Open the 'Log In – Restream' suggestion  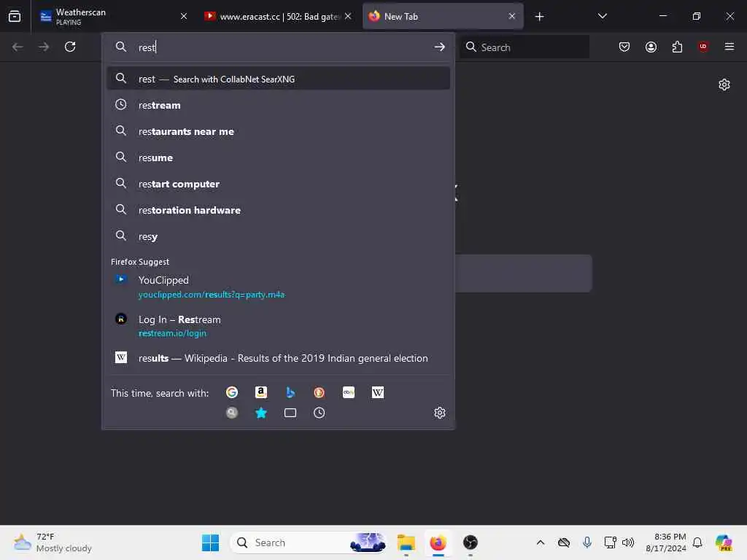tap(278, 326)
